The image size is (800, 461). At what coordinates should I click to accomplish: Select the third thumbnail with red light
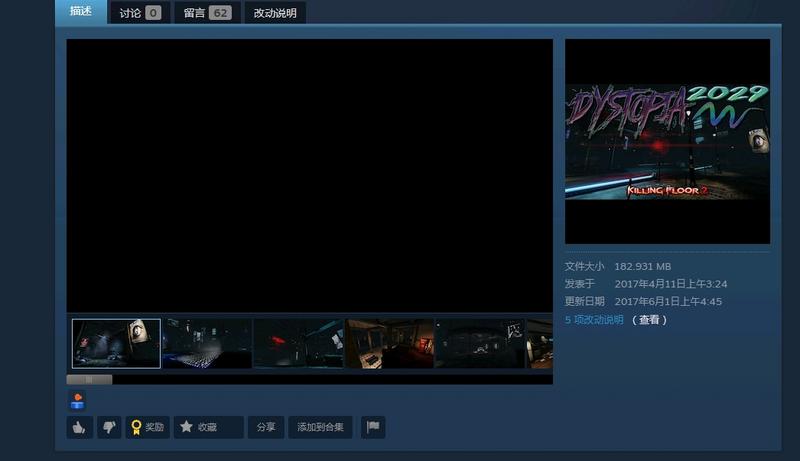(x=298, y=344)
